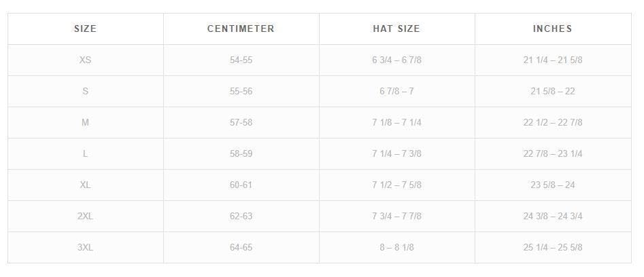This screenshot has width=644, height=277.
Task: Select the XS size cell
Action: click(x=85, y=60)
